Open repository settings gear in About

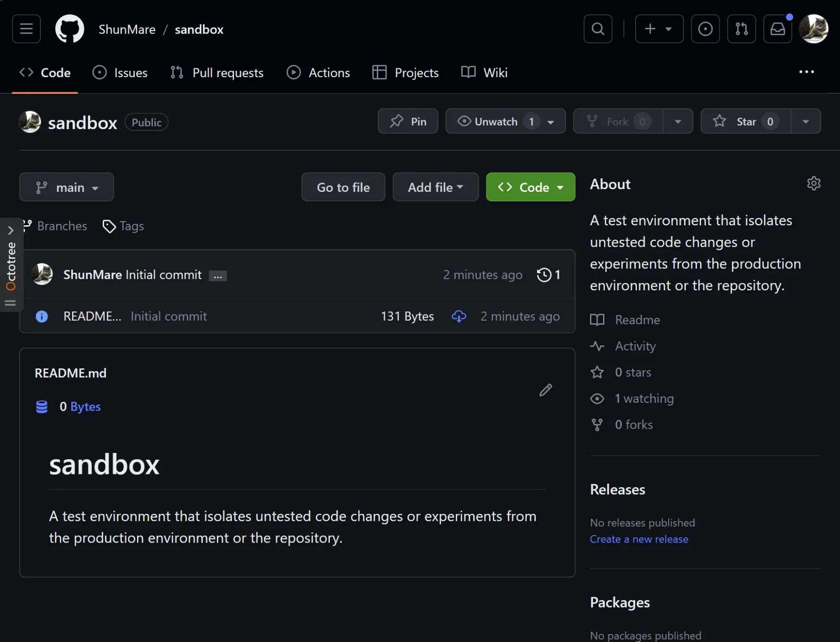pos(814,183)
